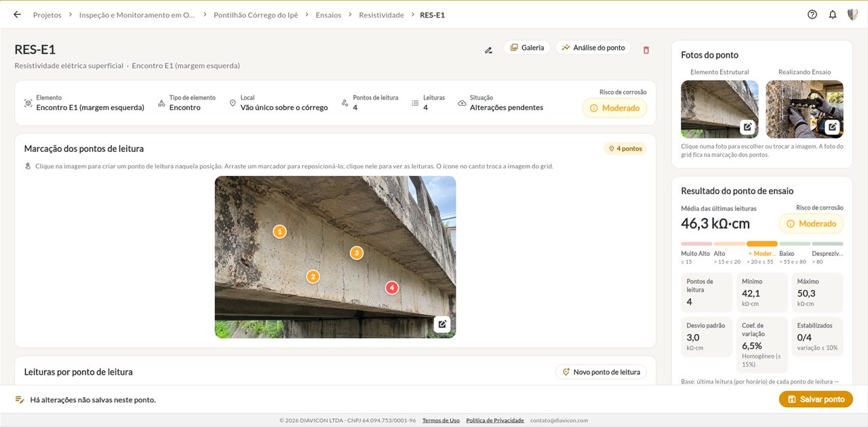The height and width of the screenshot is (427, 868).
Task: Select reading point marker 2
Action: click(x=313, y=276)
